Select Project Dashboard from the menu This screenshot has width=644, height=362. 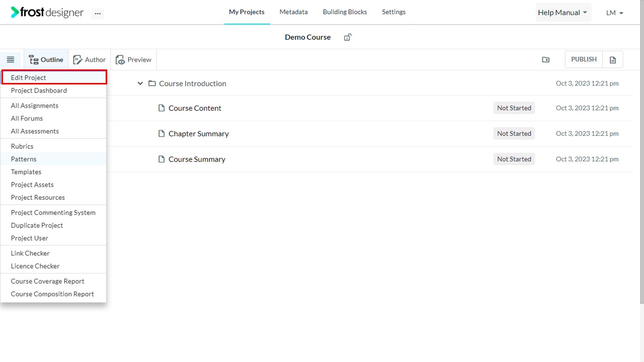[39, 90]
